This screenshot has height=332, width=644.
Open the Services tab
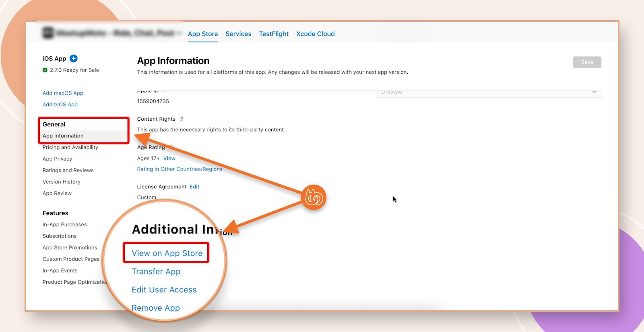238,34
